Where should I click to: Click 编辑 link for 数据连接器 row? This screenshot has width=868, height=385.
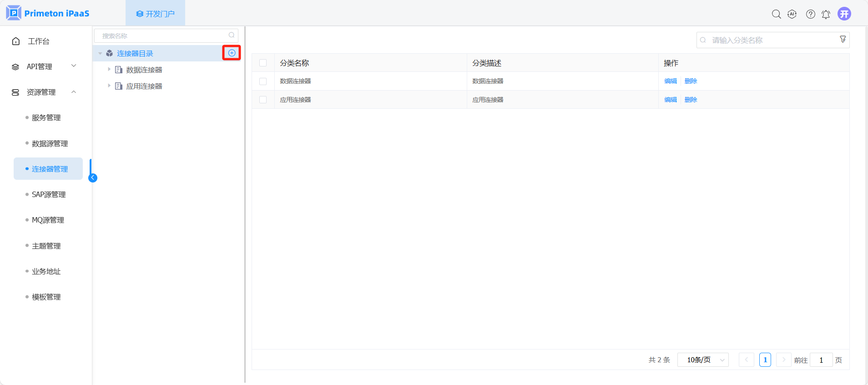(x=670, y=81)
